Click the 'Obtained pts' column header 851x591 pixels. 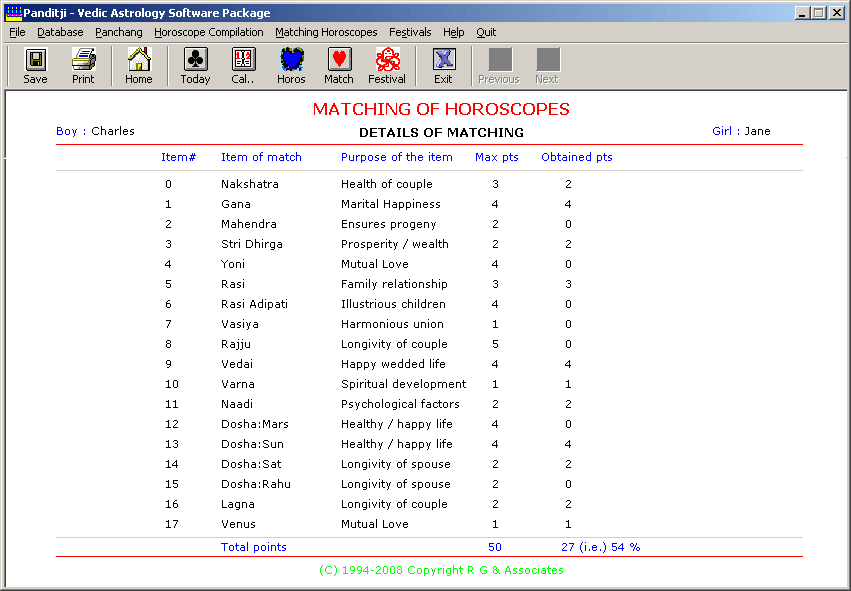click(577, 157)
